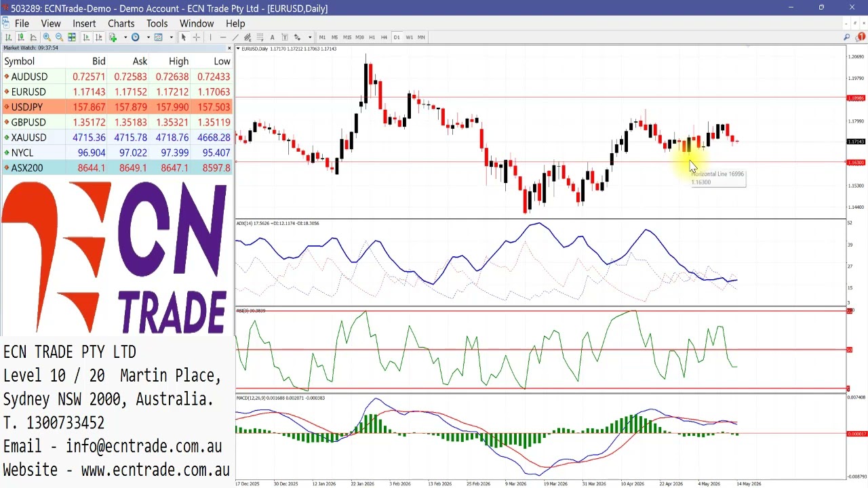Select the D1 daily timeframe
Image resolution: width=868 pixels, height=488 pixels.
coord(397,37)
